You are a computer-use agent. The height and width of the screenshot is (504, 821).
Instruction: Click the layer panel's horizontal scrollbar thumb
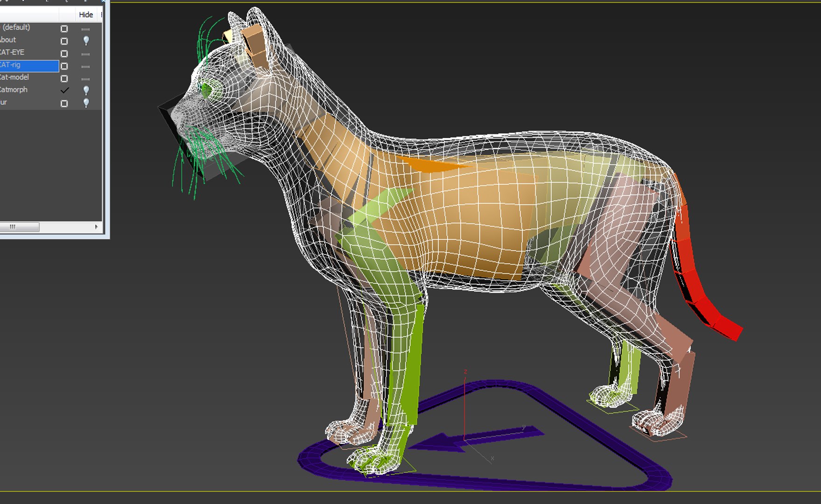(x=19, y=227)
